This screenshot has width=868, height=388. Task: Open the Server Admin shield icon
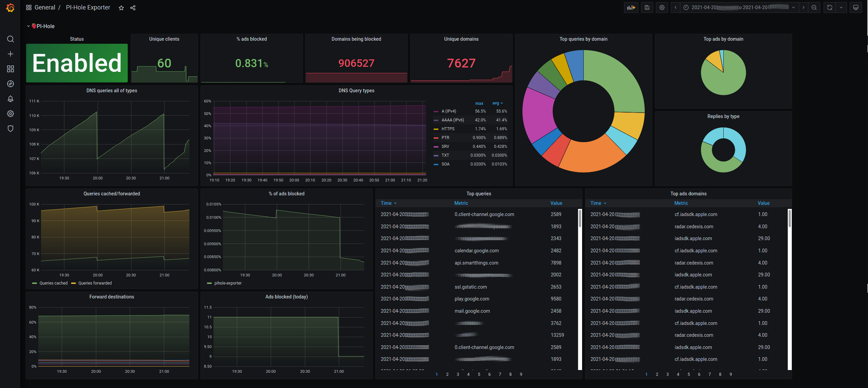coord(10,129)
